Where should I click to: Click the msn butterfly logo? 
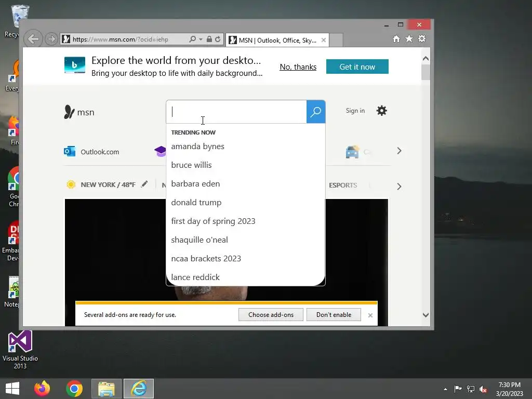pyautogui.click(x=69, y=112)
